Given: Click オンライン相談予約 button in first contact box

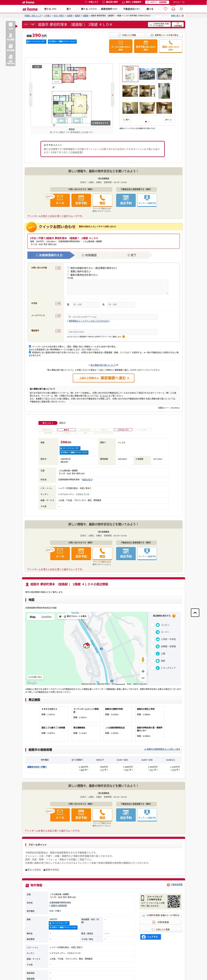Looking at the screenshot, I should (x=147, y=200).
